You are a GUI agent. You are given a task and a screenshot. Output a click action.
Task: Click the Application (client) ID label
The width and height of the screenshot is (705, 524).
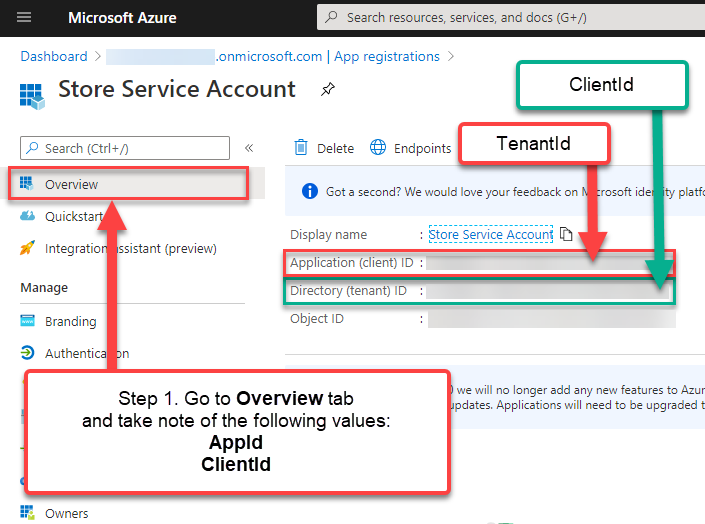[x=352, y=262]
